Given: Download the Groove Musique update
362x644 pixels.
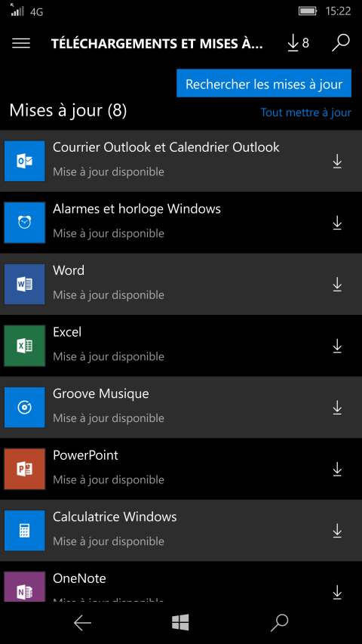Looking at the screenshot, I should [x=337, y=408].
